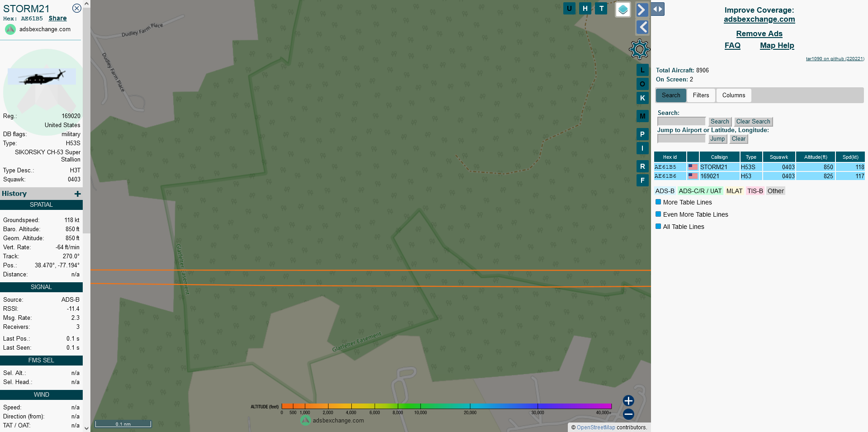This screenshot has height=432, width=868.
Task: Open the settings gear icon
Action: [x=639, y=49]
